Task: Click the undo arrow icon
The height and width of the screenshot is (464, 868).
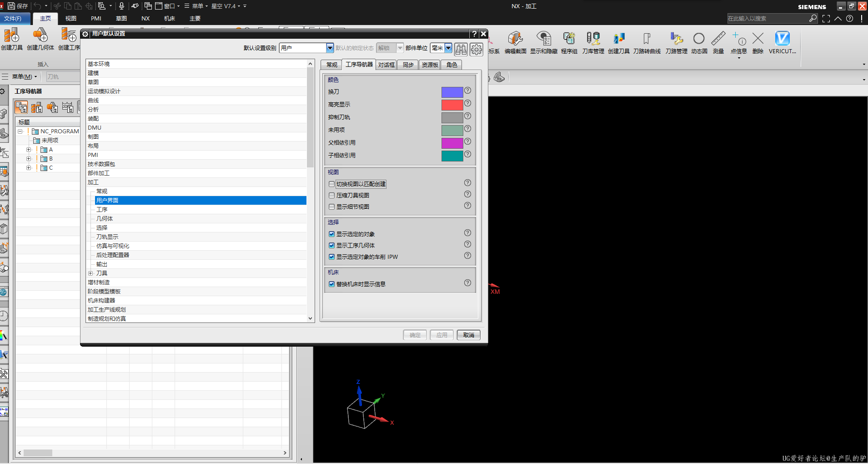Action: pyautogui.click(x=38, y=6)
